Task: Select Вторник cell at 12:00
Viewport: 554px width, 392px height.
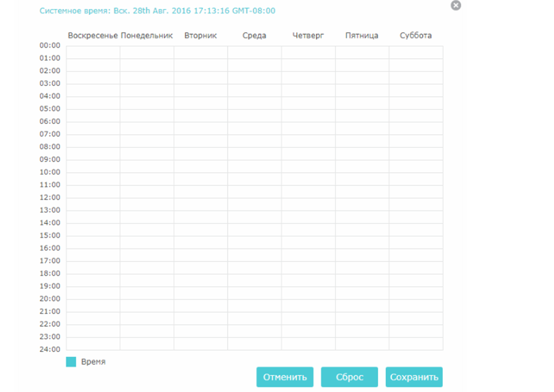Action: (200, 204)
